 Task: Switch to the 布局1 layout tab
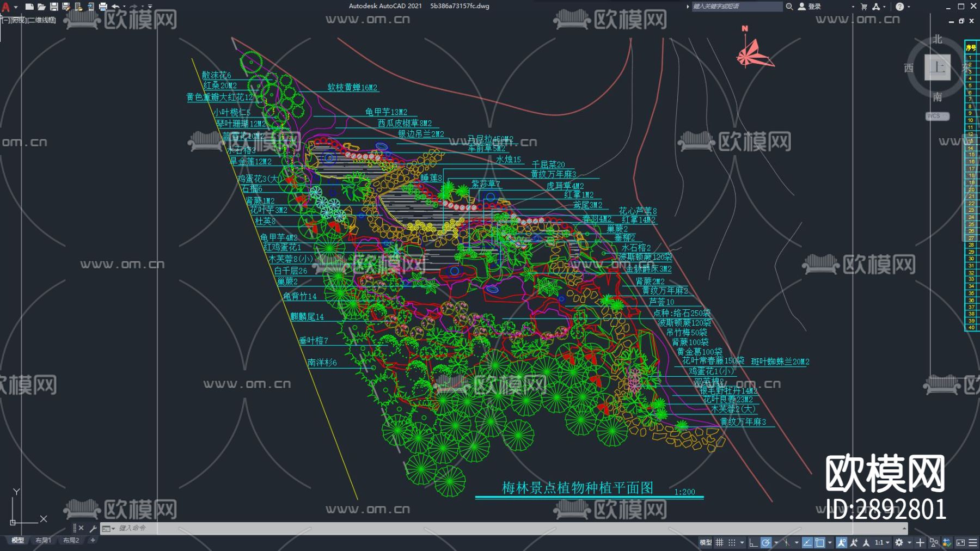click(x=43, y=541)
